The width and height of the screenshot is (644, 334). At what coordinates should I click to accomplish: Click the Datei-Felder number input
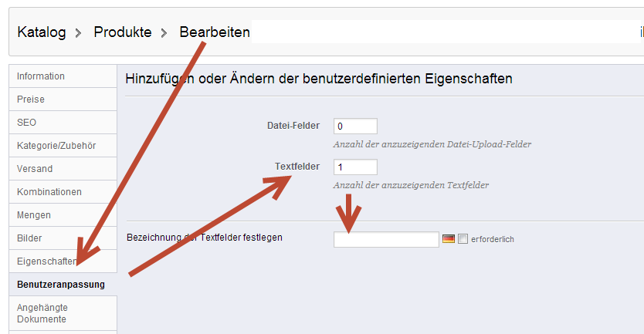click(x=355, y=126)
